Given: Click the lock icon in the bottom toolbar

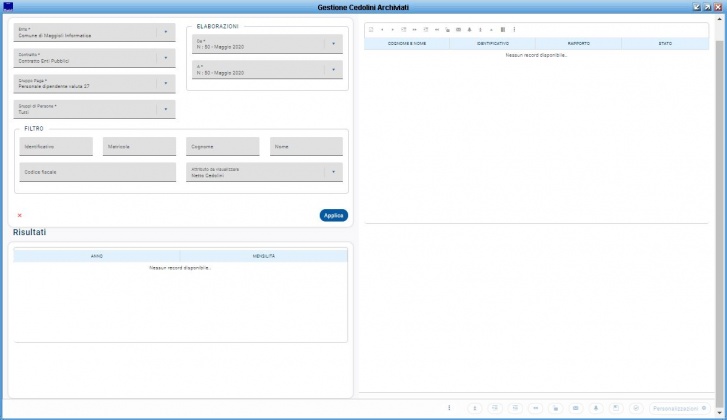Looking at the screenshot, I should coord(555,408).
